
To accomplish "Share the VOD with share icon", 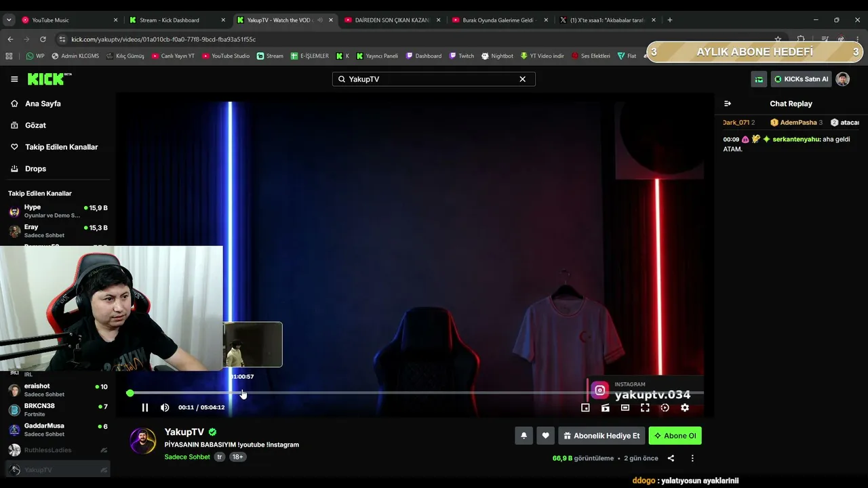I will click(671, 458).
